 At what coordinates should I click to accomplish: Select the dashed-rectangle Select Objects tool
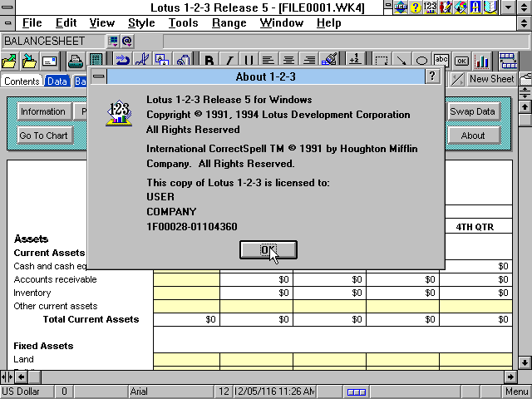tap(382, 61)
